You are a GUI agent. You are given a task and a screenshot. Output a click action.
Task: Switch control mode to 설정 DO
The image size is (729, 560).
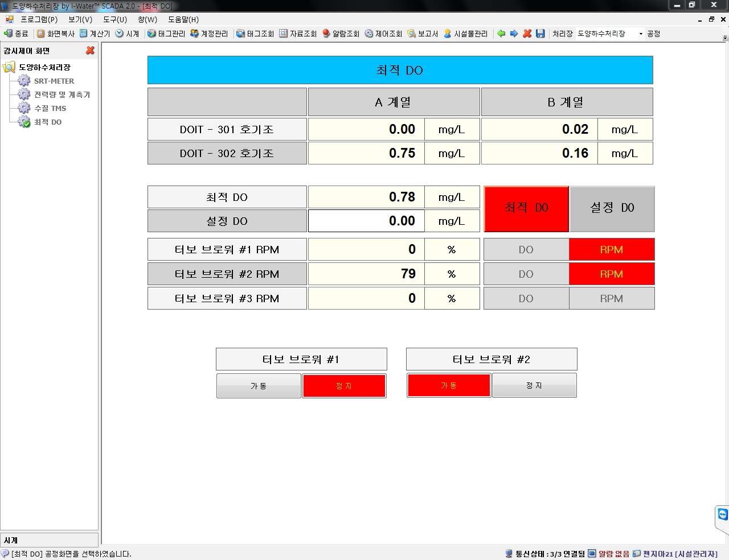612,209
